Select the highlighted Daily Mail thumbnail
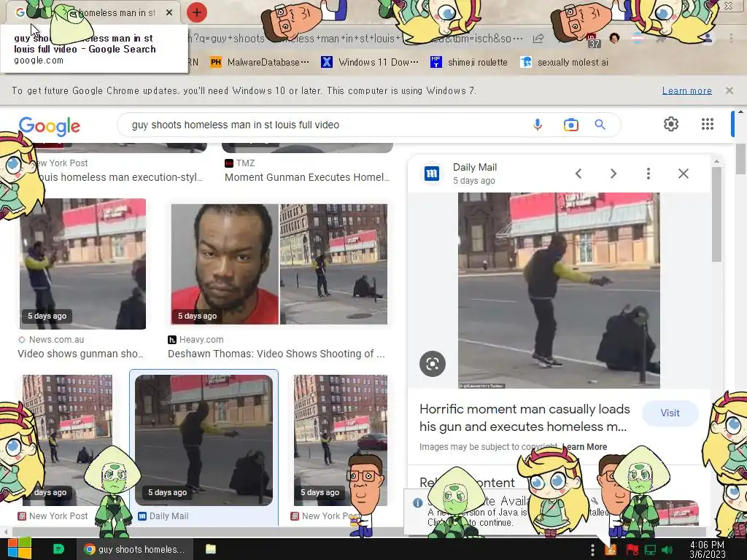Screen dimensions: 747x560 (x=204, y=440)
